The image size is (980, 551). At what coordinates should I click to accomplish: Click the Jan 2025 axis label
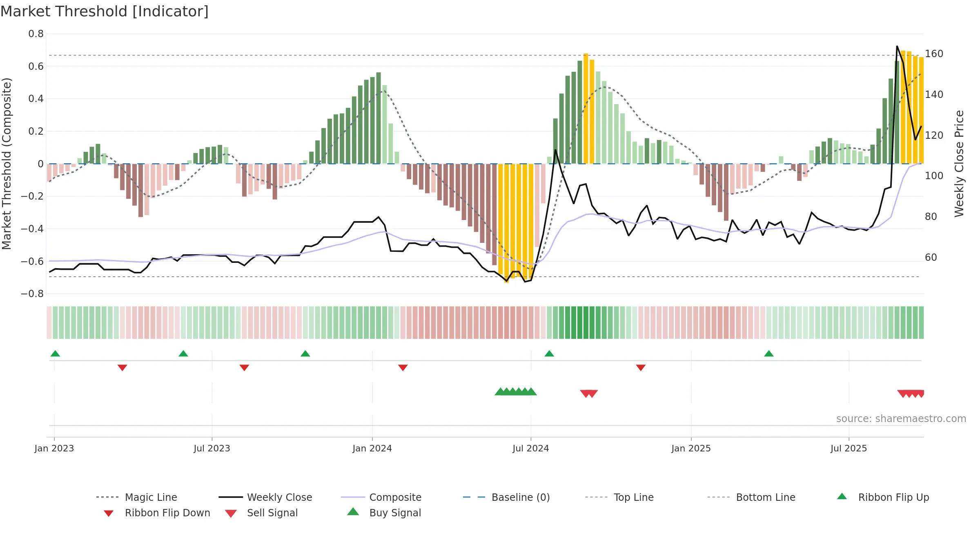coord(691,449)
